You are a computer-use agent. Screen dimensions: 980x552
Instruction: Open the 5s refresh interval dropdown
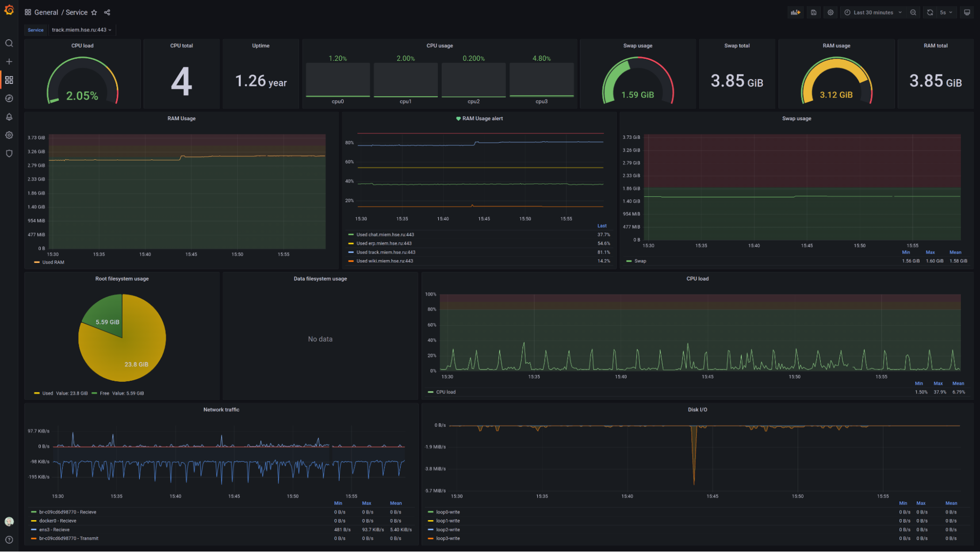coord(946,12)
